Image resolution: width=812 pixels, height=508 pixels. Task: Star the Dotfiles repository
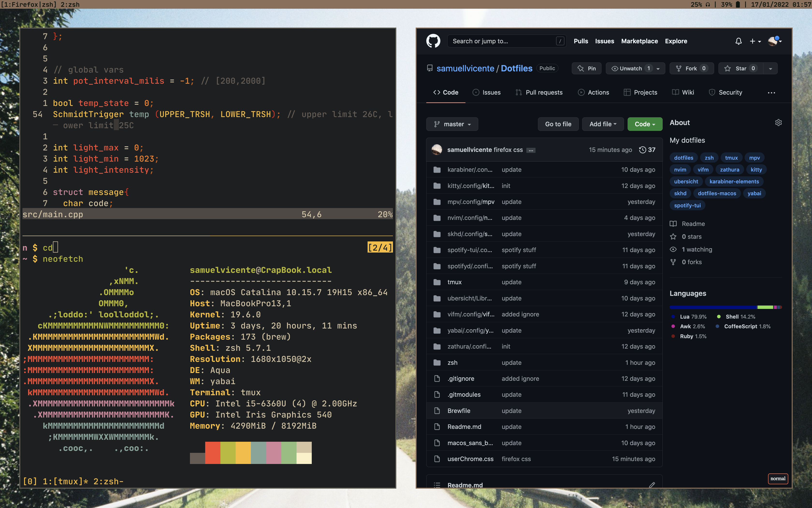tap(741, 68)
